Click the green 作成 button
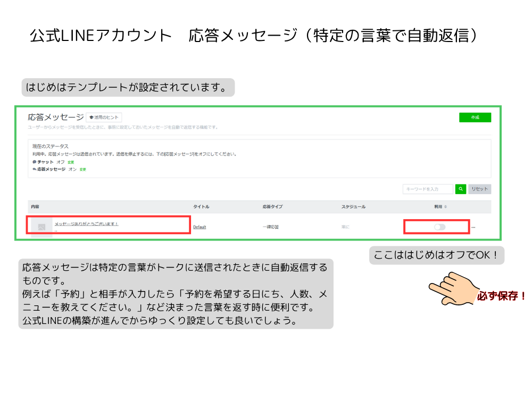Image resolution: width=532 pixels, height=399 pixels. click(475, 118)
